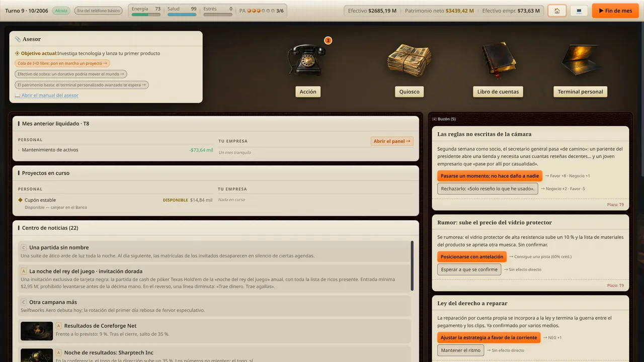Click Mes anterior liquidado header
This screenshot has width=644, height=362.
pos(55,123)
